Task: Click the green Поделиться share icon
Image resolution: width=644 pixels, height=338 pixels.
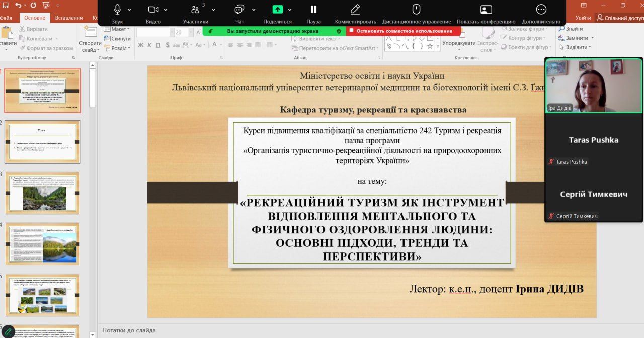Action: [x=277, y=10]
